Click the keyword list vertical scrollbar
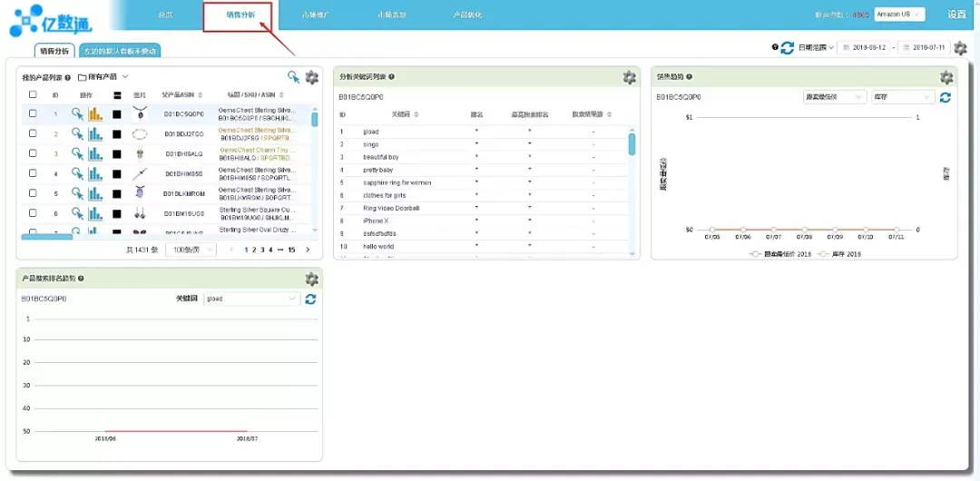Screen dimensions: 980x481 tap(632, 144)
